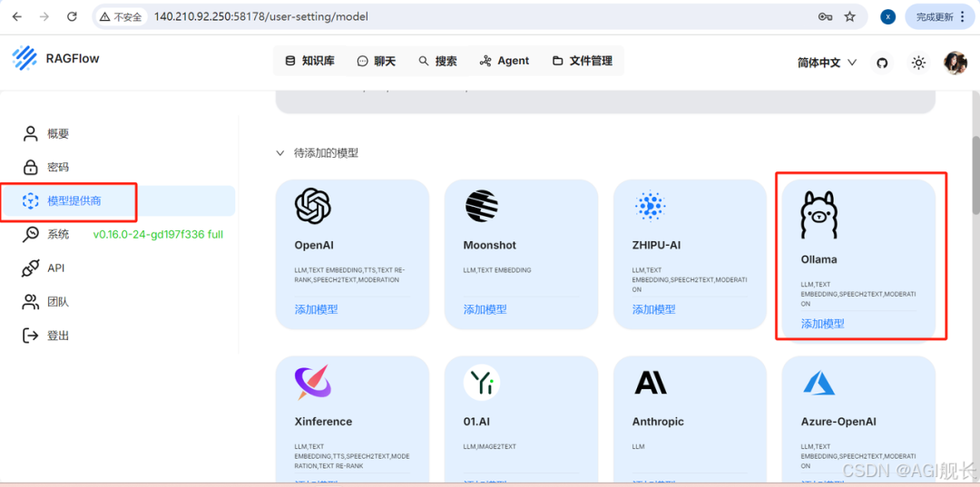The image size is (980, 487).
Task: Open the Chrome profile circle icon
Action: coord(887,17)
